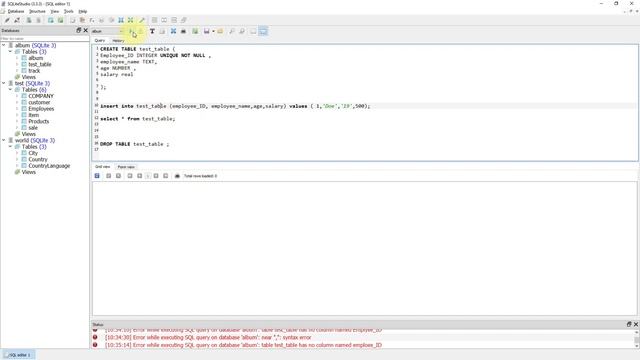640x360 pixels.
Task: Click the black printer-like icon in editor toolbar
Action: (183, 31)
